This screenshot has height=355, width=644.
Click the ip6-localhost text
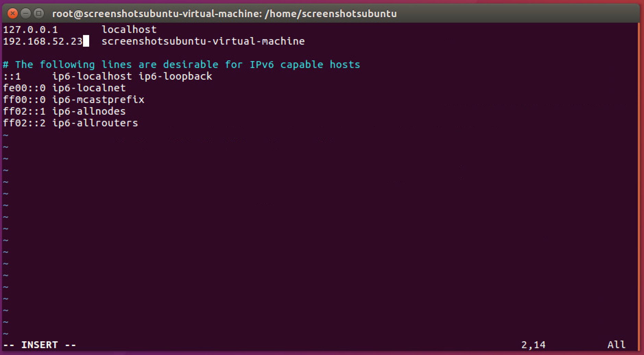(92, 76)
